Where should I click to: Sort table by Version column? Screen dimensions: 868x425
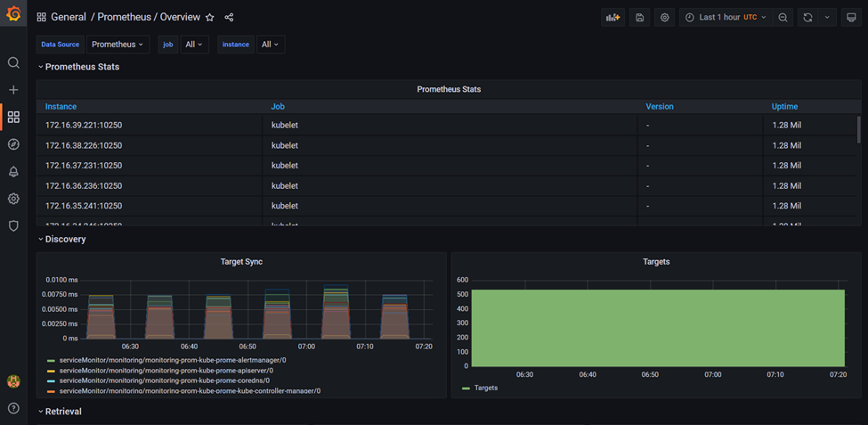pos(660,106)
